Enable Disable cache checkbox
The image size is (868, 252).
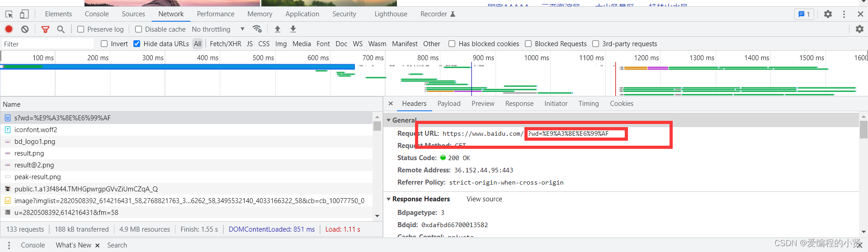coord(138,29)
